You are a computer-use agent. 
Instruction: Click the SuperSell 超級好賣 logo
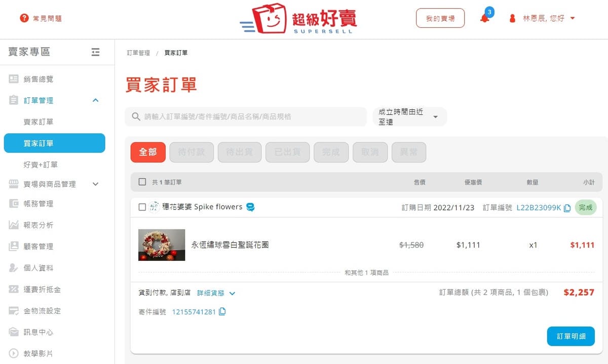(299, 18)
